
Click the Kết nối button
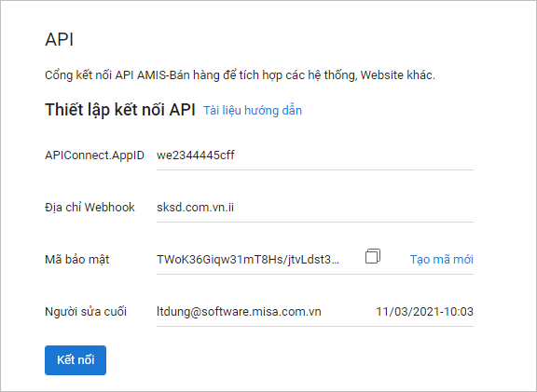click(76, 360)
